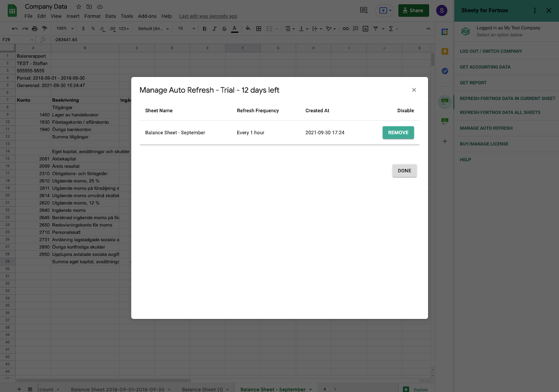Open the text color picker
This screenshot has height=392, width=559.
click(x=234, y=28)
